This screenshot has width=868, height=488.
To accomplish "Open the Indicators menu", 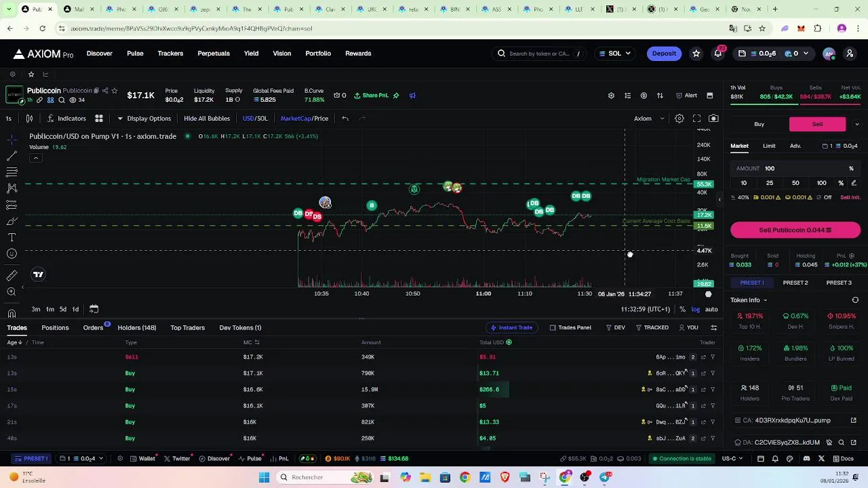I will [66, 119].
